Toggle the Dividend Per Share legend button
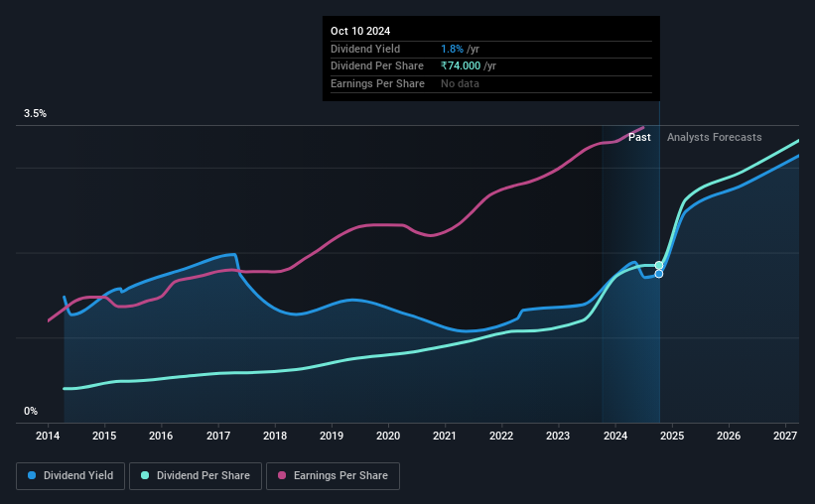This screenshot has width=815, height=504. click(x=196, y=476)
